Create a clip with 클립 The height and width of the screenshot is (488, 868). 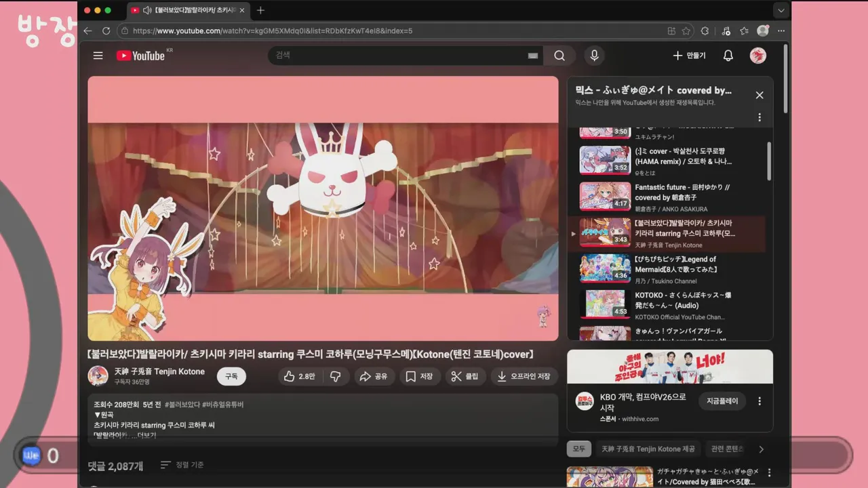pos(465,376)
